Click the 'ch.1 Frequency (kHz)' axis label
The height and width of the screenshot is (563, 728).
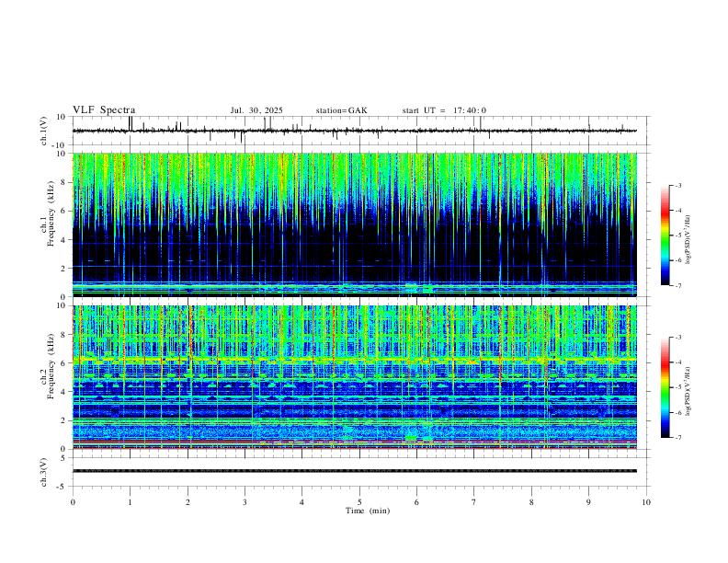[x=49, y=213]
